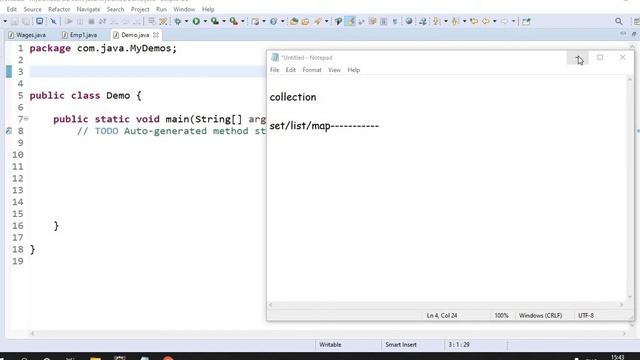Viewport: 640px width, 360px height.
Task: Click the Previous Annotation icon
Action: pyautogui.click(x=455, y=21)
